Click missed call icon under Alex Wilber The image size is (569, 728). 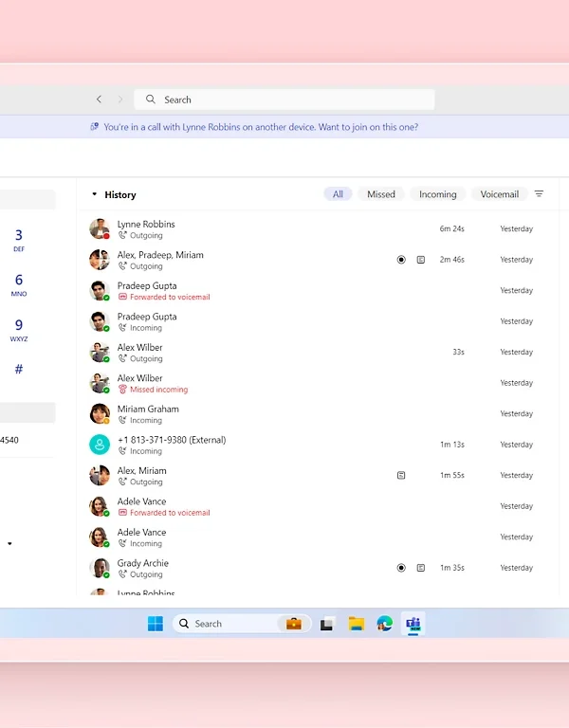point(122,389)
